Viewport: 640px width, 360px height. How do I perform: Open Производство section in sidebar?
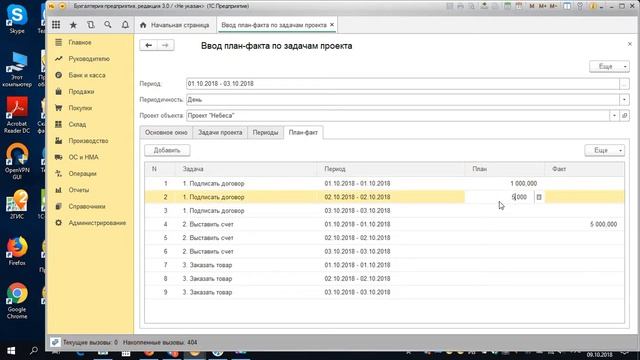click(x=88, y=141)
